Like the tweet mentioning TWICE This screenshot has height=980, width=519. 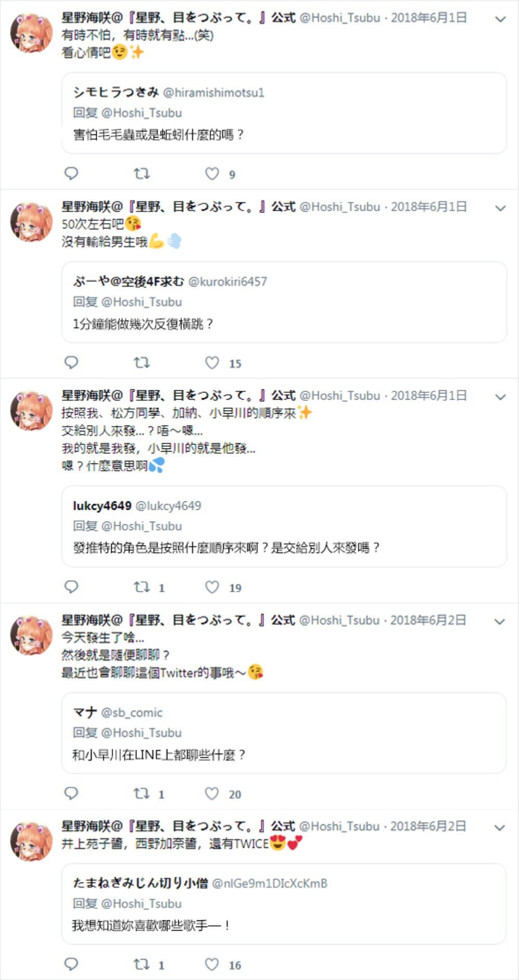pyautogui.click(x=212, y=964)
